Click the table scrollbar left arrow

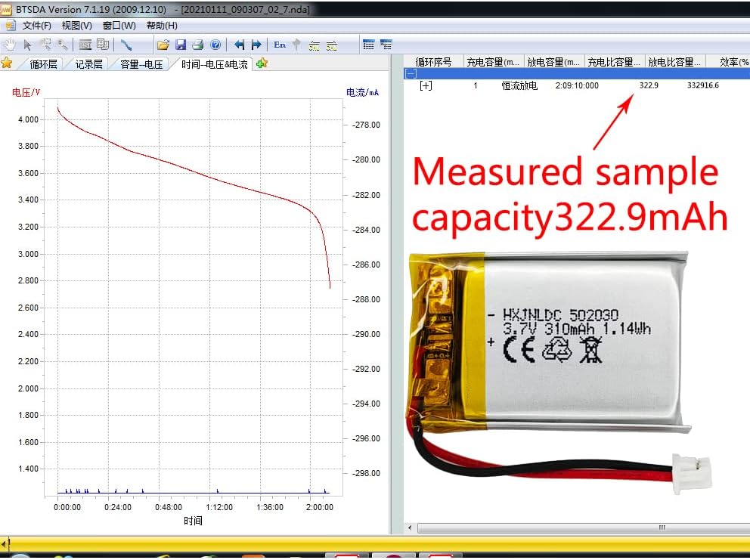(x=410, y=528)
